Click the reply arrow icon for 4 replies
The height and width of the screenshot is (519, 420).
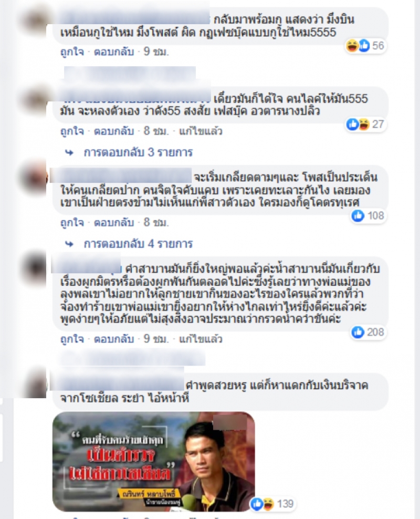(x=69, y=244)
